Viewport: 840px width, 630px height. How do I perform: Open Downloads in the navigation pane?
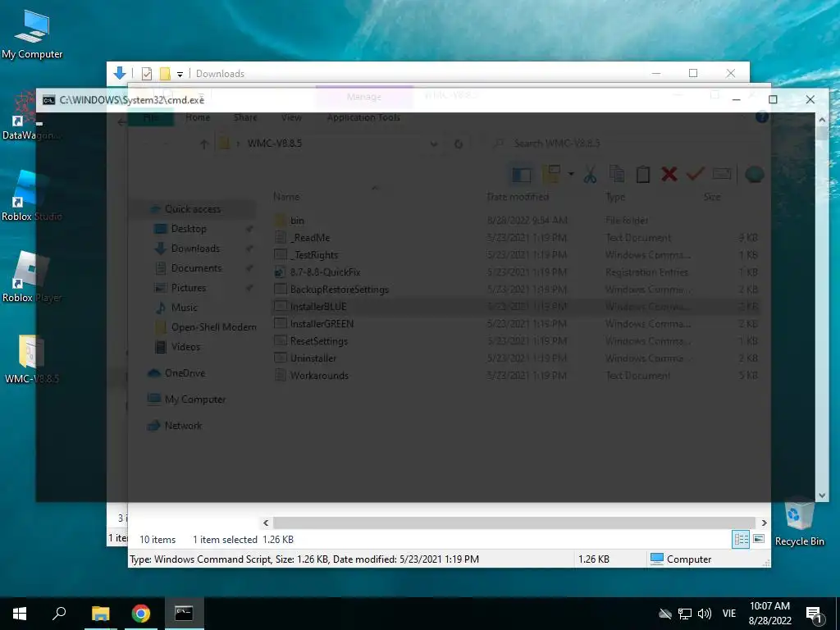(195, 249)
